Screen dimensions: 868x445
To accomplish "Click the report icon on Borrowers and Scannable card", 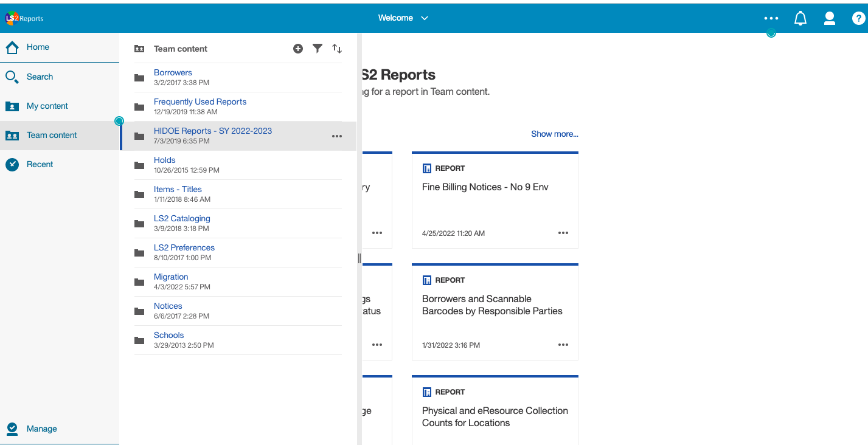I will pos(427,280).
